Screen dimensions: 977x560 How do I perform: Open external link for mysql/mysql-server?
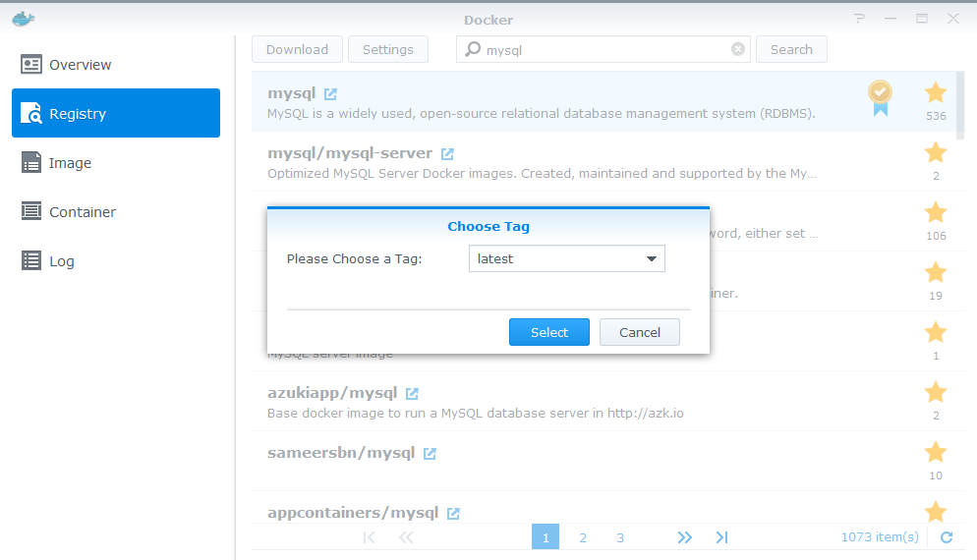point(447,154)
